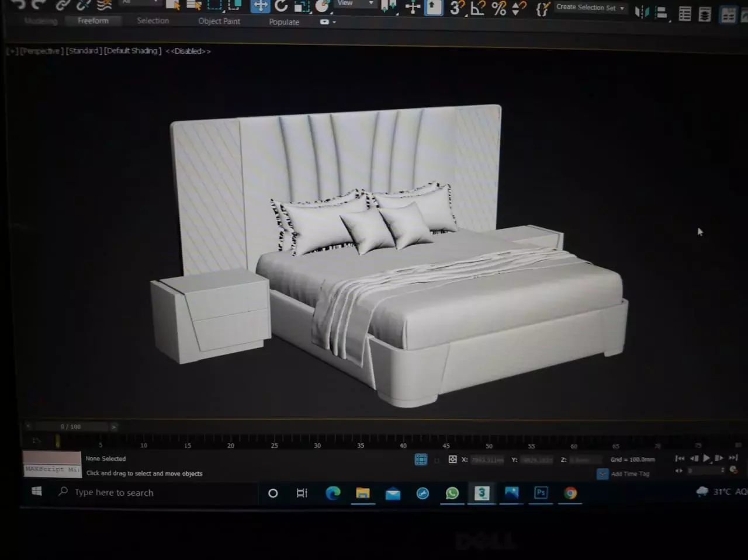Click the [+] viewport menu label
Viewport: 748px width, 560px height.
(x=12, y=51)
